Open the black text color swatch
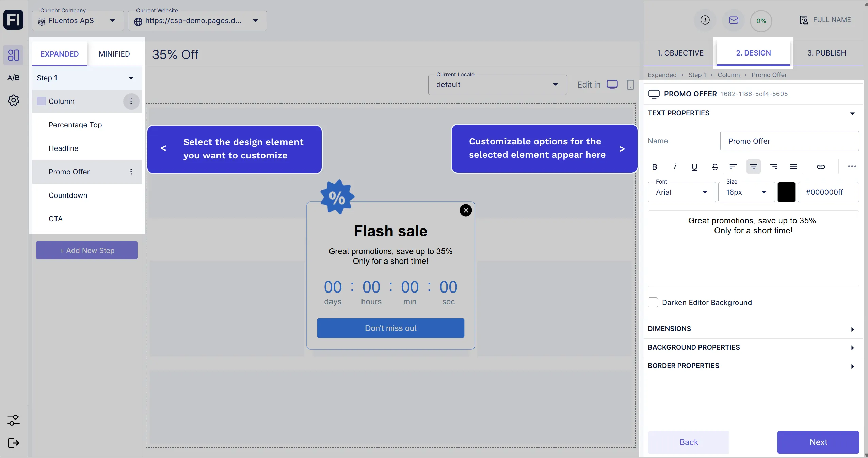 [x=786, y=192]
